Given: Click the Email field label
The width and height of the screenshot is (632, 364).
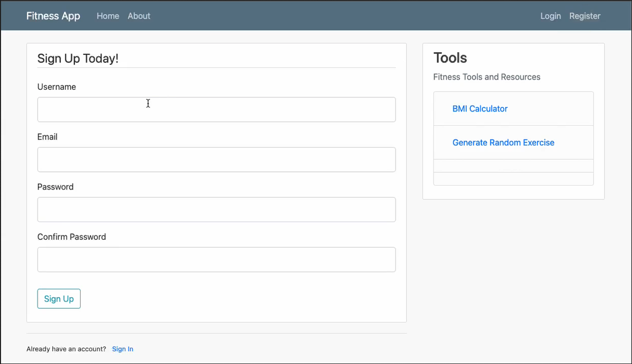Looking at the screenshot, I should click(x=47, y=137).
